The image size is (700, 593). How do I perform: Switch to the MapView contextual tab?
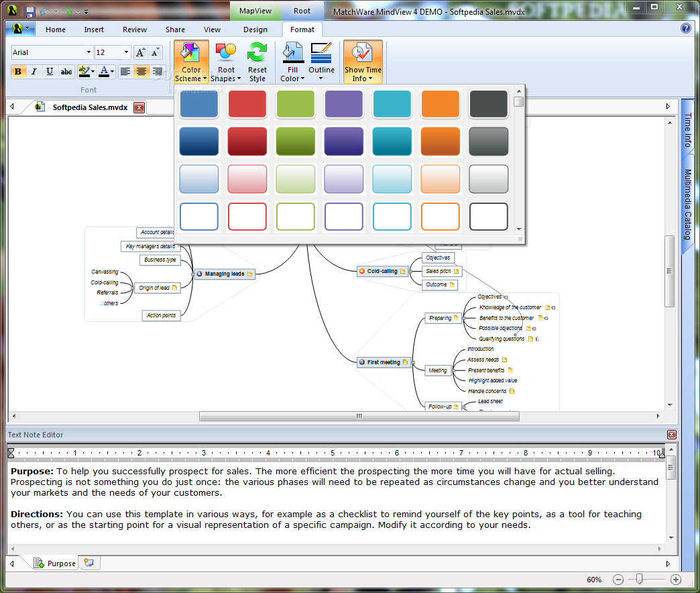click(255, 11)
